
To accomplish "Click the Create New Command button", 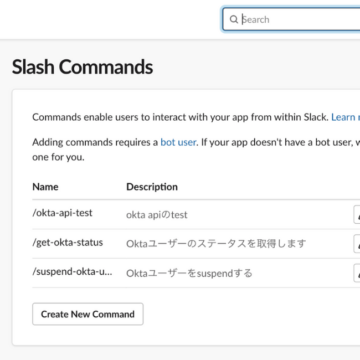I will pos(88,314).
